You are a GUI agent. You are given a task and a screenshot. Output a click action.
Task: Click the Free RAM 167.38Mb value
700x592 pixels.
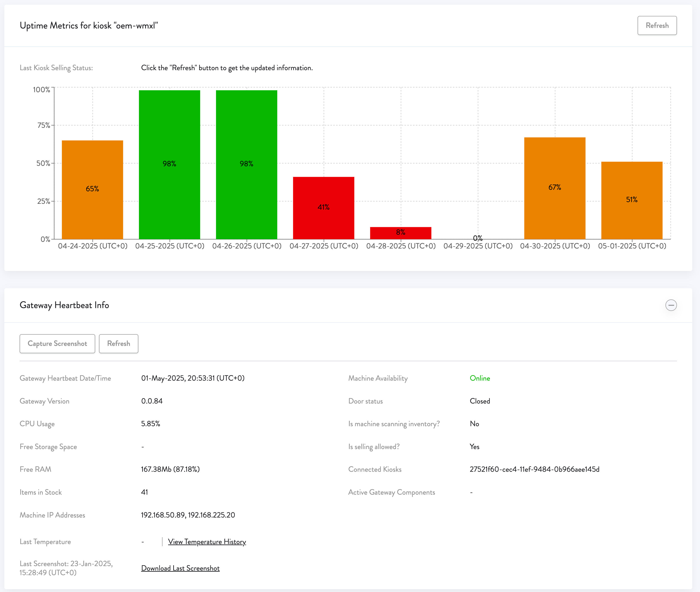coord(170,469)
